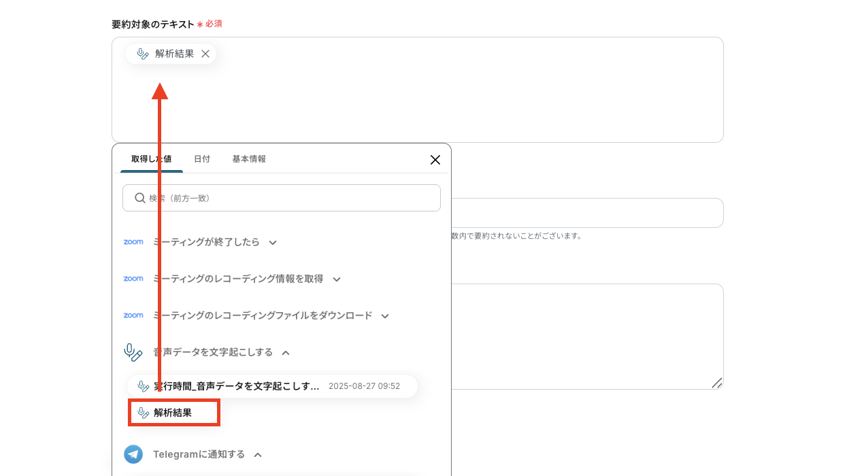
Task: Click the Telegram icon next to Telegramに通知する
Action: click(x=133, y=454)
